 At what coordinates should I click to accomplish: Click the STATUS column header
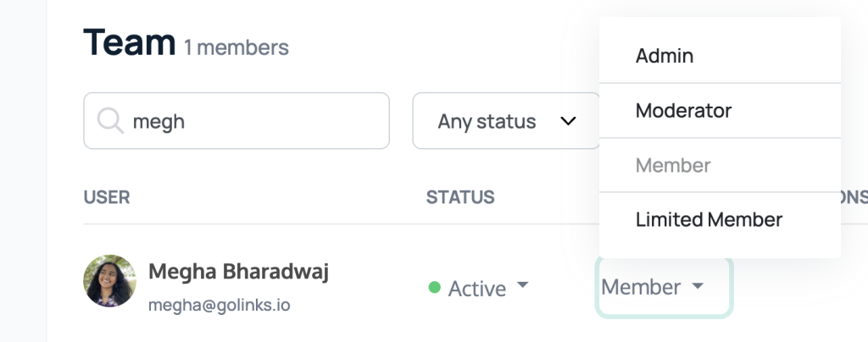point(460,197)
